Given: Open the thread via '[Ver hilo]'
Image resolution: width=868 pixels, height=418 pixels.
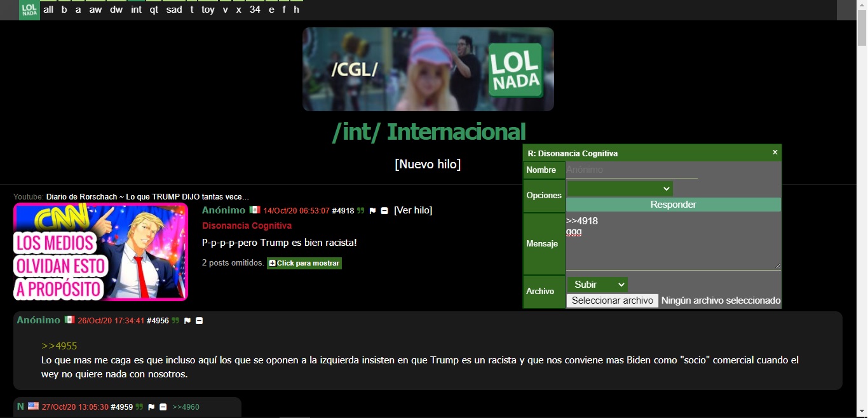Looking at the screenshot, I should (413, 210).
